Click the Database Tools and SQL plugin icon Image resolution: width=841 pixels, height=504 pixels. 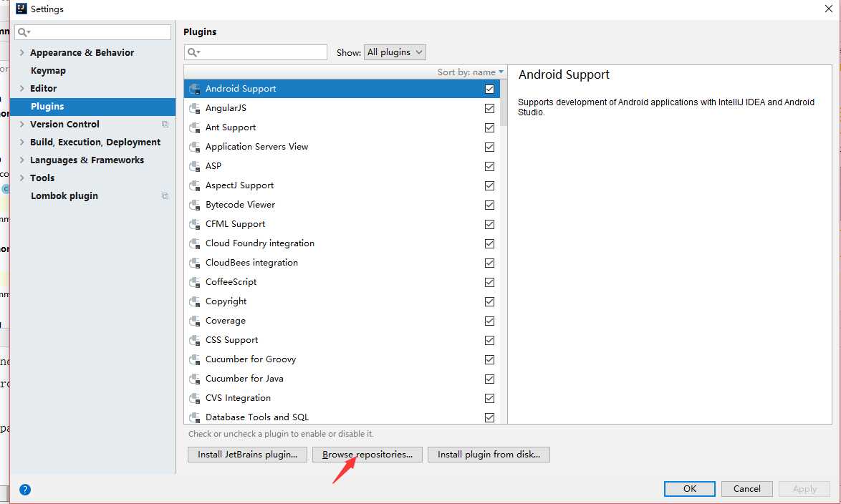196,417
